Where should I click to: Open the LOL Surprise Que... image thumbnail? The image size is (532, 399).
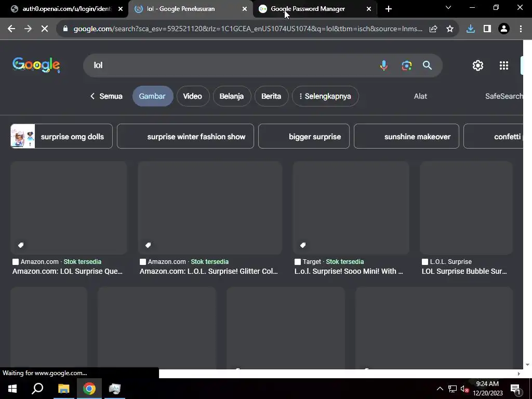[x=69, y=208]
